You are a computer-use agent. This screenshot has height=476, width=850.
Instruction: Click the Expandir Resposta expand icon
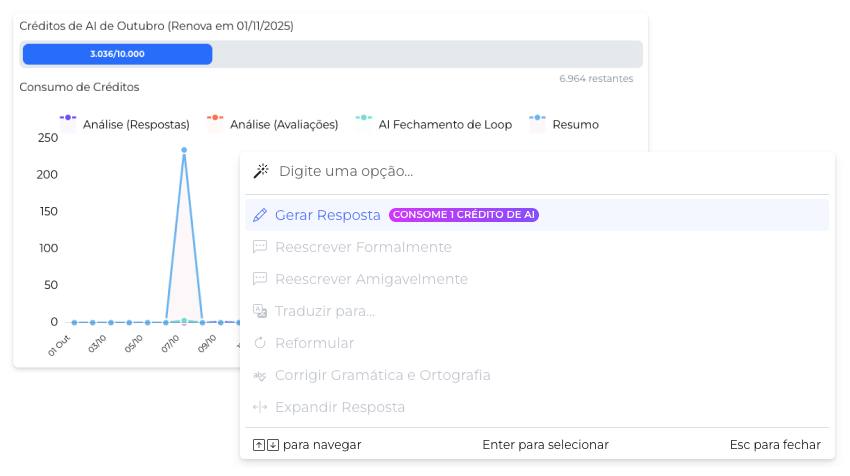tap(260, 407)
